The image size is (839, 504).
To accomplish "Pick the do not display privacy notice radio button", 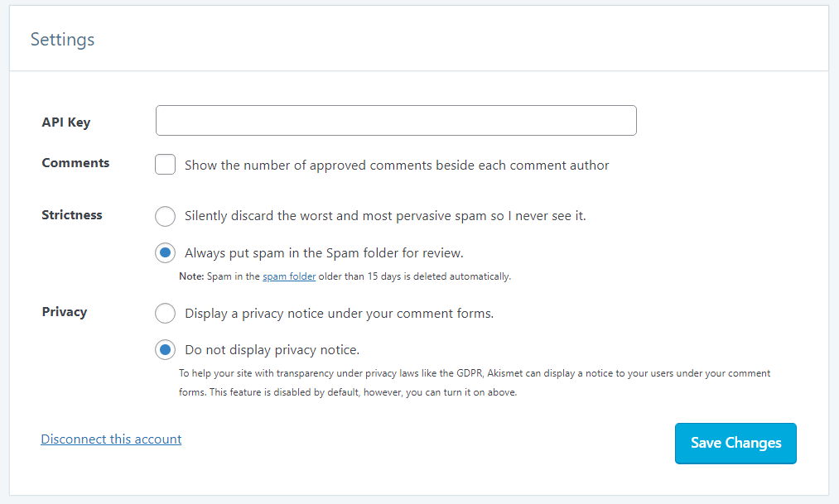I will click(166, 350).
